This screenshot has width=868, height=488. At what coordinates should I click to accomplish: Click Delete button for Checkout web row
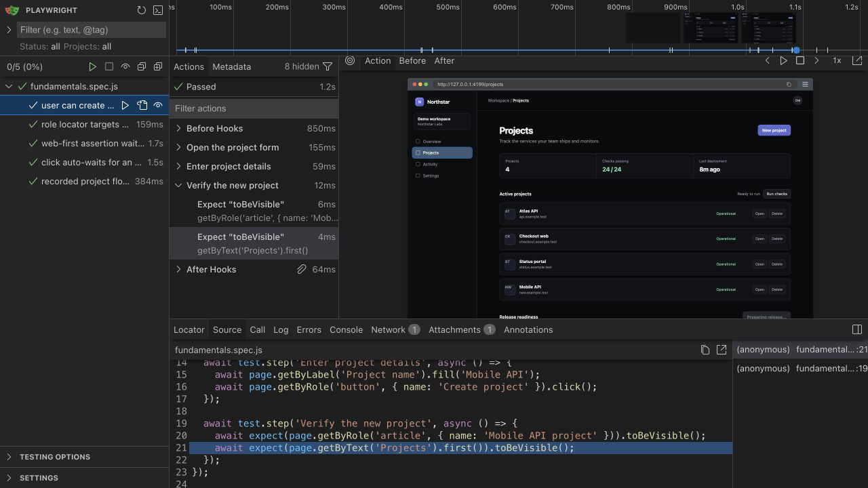(x=777, y=239)
